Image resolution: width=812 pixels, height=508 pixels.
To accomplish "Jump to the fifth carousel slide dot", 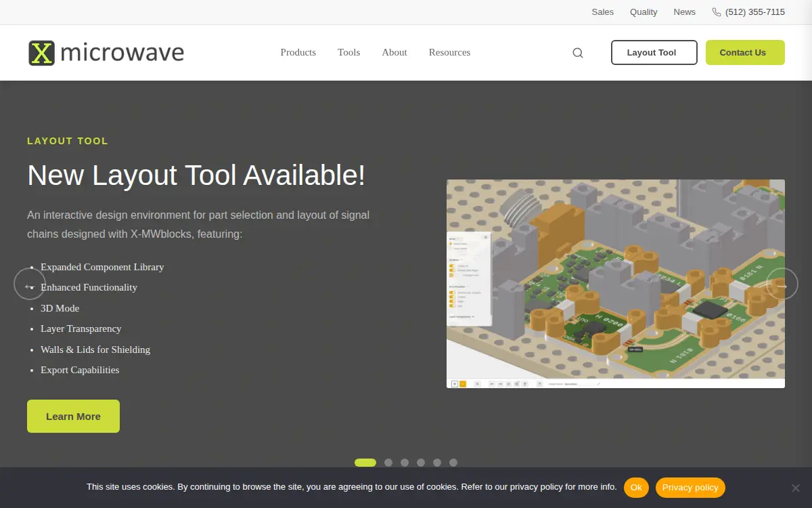I will click(437, 463).
